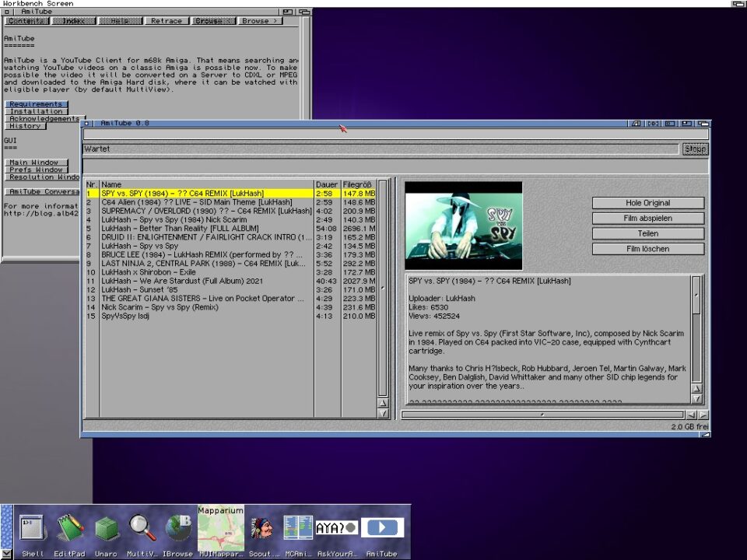
Task: Select row 'C64 Alien (1984) ?? LIVE - SID Main Theme'
Action: pos(230,202)
